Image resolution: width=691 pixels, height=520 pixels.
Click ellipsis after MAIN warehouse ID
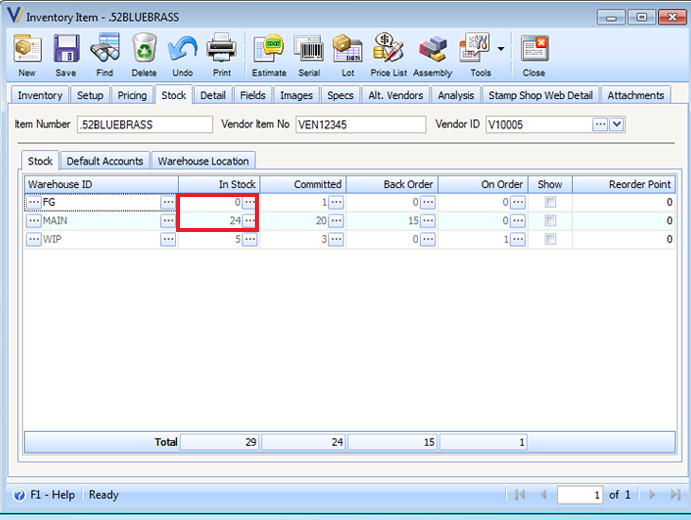[168, 220]
